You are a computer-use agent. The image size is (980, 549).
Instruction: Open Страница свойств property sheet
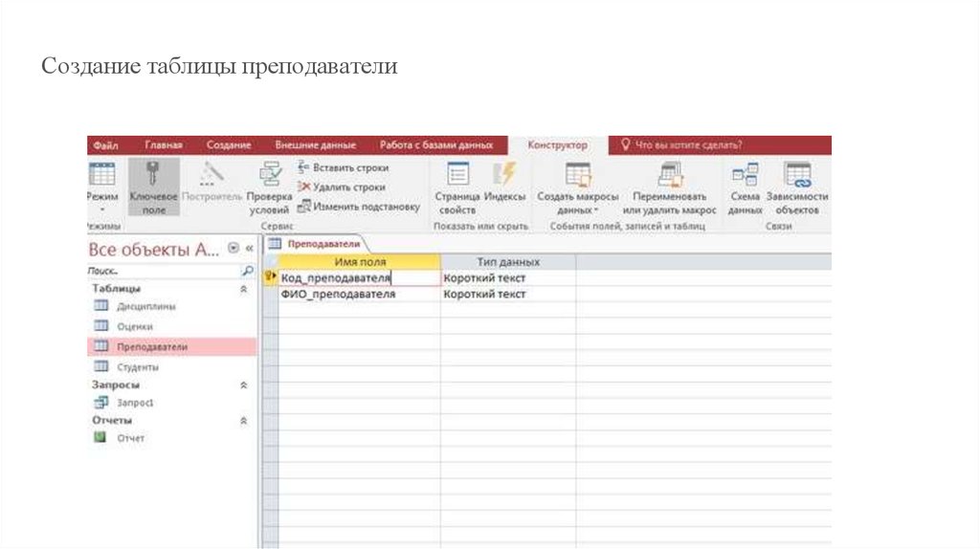click(x=457, y=174)
